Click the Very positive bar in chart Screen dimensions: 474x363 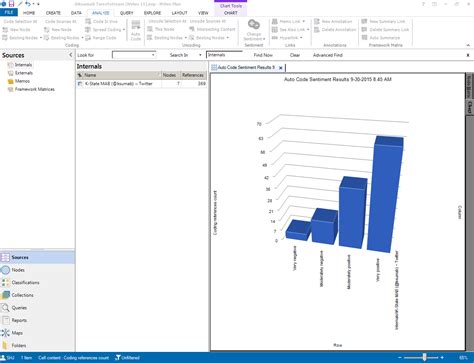(x=384, y=194)
